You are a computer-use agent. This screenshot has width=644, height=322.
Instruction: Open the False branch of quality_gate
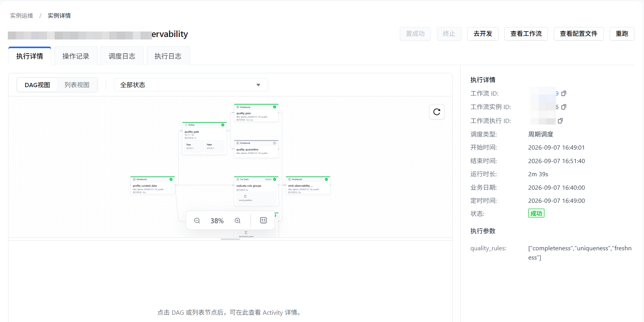(x=215, y=146)
